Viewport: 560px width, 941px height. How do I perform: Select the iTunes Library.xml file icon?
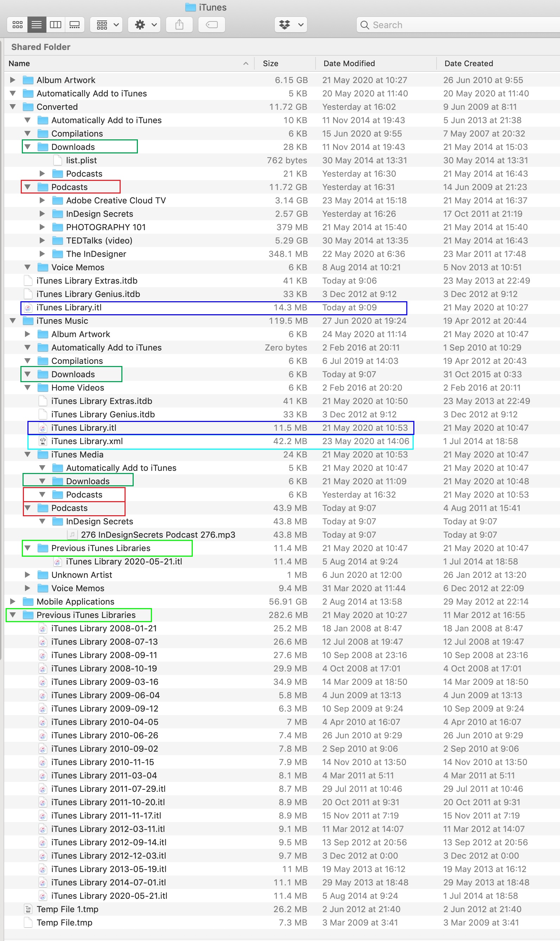pos(43,441)
